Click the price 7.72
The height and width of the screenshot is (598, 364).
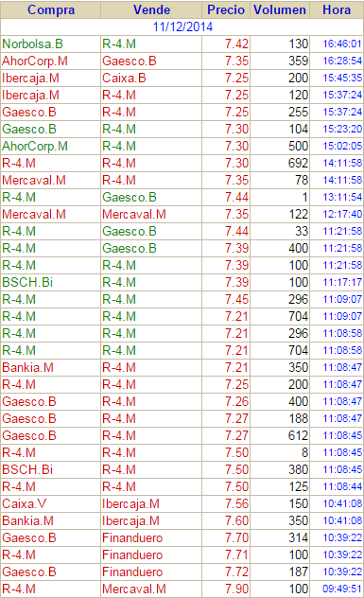236,572
